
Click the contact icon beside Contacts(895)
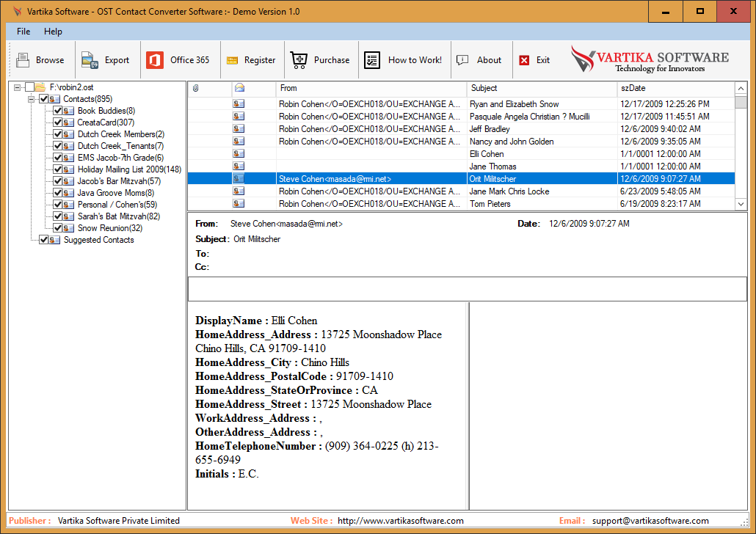pos(54,99)
